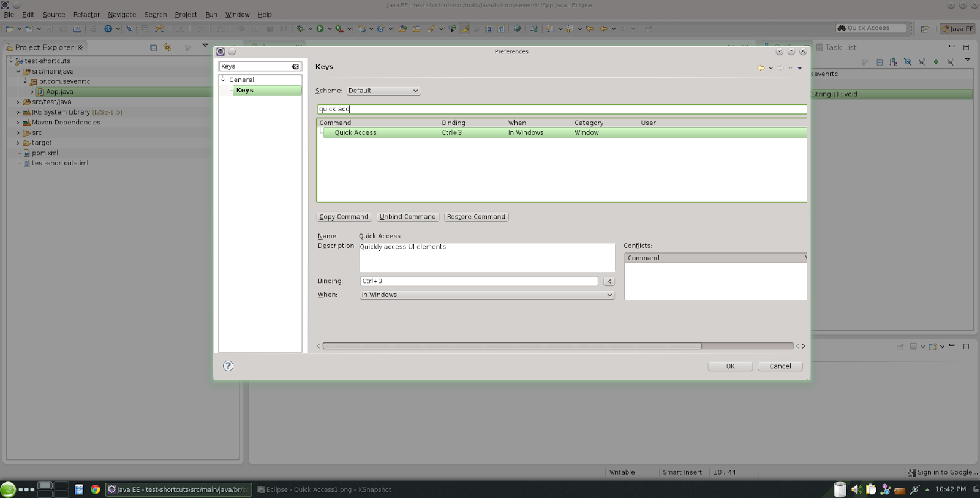The width and height of the screenshot is (980, 498).
Task: Select pom.xml in Project Explorer
Action: pyautogui.click(x=45, y=153)
